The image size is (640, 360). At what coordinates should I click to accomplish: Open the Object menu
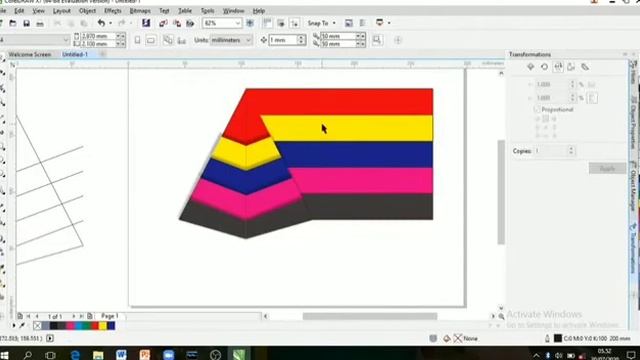coord(87,11)
